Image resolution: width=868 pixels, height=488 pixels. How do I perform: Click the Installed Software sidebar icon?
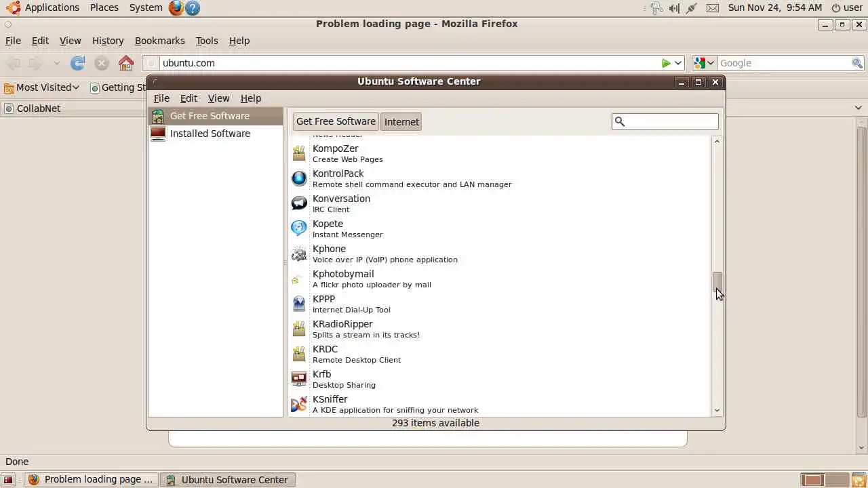158,134
